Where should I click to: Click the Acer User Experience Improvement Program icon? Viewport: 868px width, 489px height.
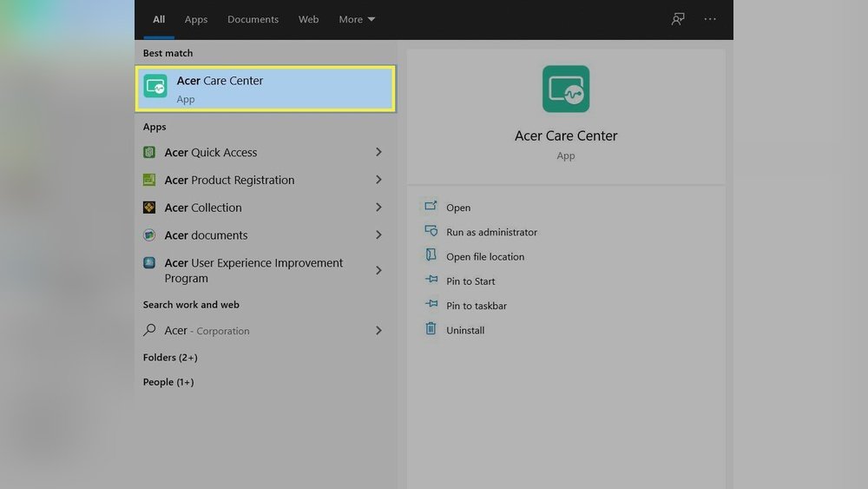(x=149, y=263)
